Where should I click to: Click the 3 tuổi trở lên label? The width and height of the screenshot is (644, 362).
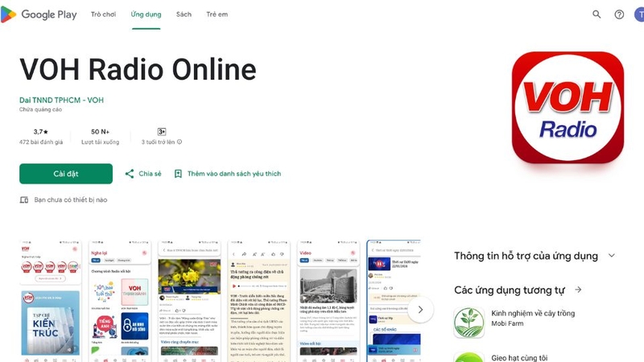pos(158,142)
